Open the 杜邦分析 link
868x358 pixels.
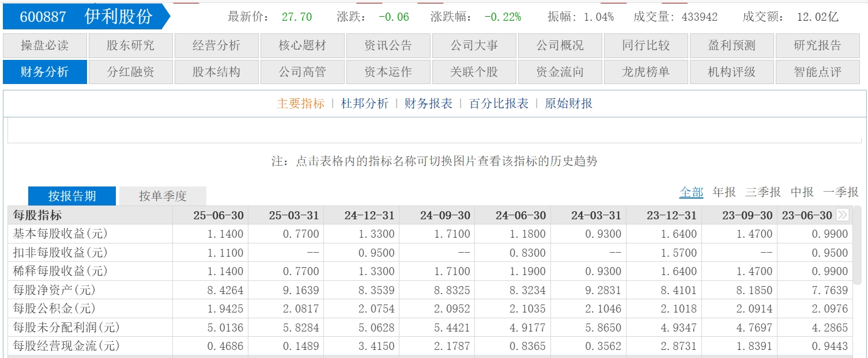pos(365,104)
